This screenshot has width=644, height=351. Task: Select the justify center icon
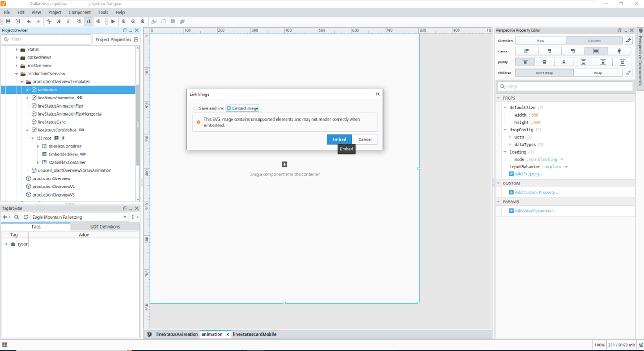545,62
